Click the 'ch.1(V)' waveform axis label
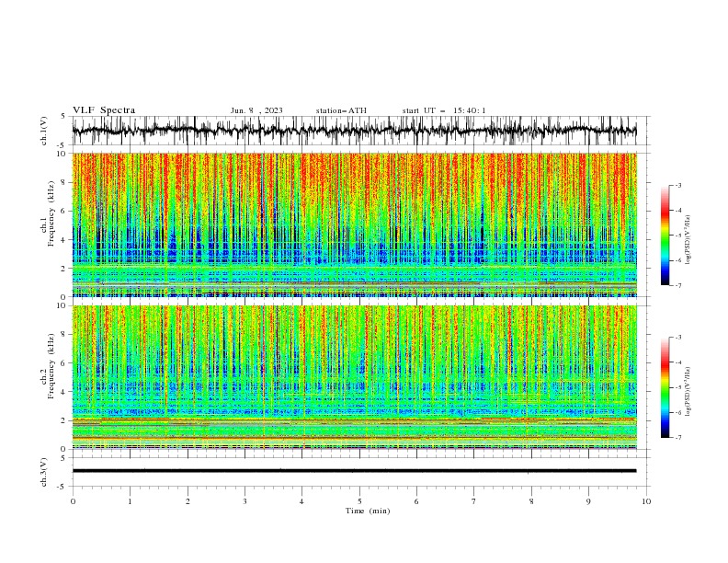This screenshot has width=728, height=563. click(44, 131)
